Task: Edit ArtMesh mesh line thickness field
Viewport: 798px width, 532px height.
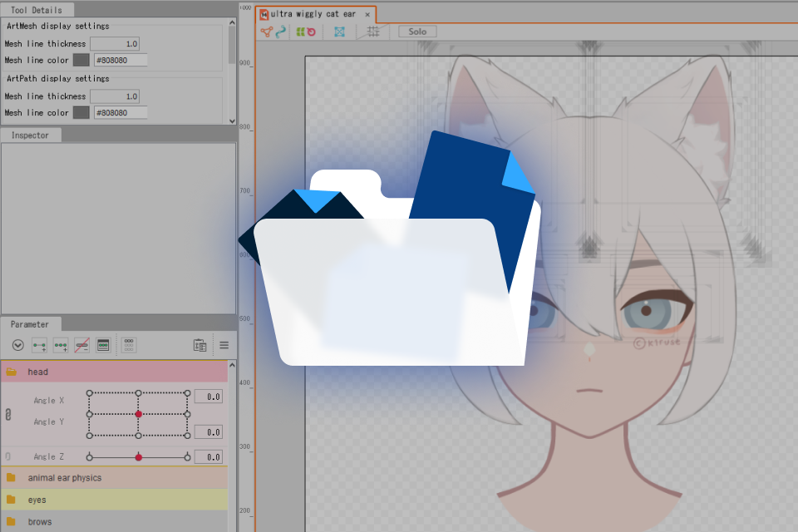Action: (115, 44)
